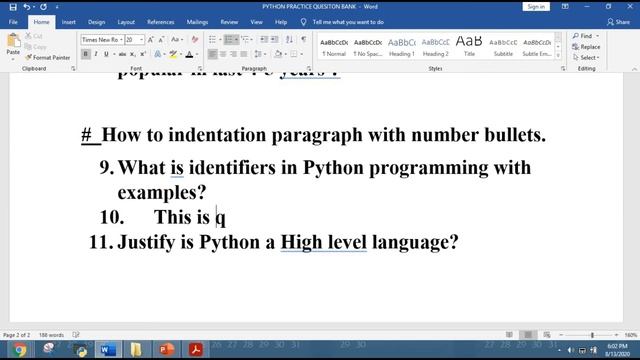Open the font name dropdown showing Times New Roman

[121, 40]
